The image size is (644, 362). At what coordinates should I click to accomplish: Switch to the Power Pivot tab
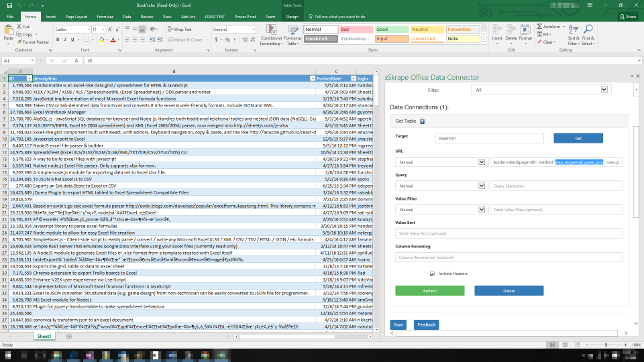click(x=245, y=17)
